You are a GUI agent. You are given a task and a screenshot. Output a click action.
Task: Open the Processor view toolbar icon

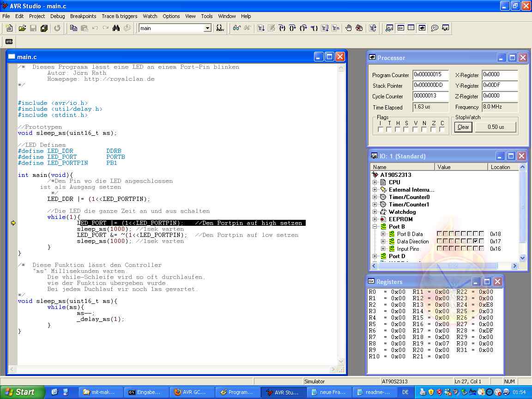point(422,28)
